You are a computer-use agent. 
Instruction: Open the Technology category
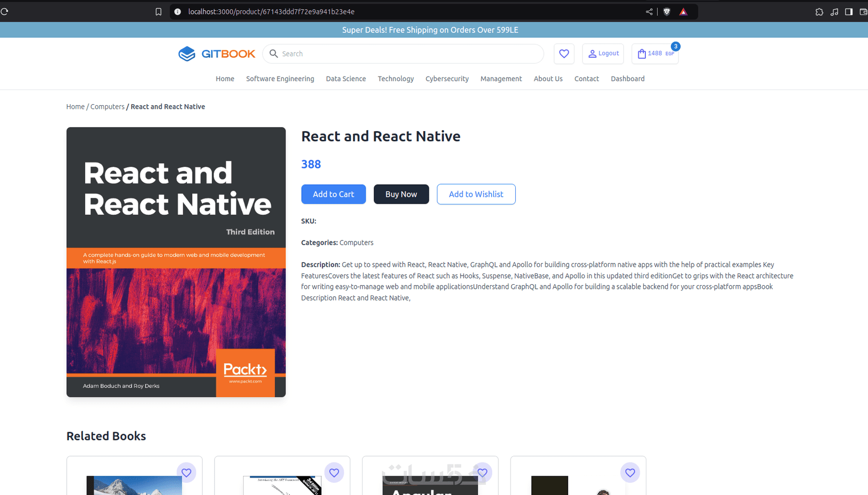pos(396,79)
